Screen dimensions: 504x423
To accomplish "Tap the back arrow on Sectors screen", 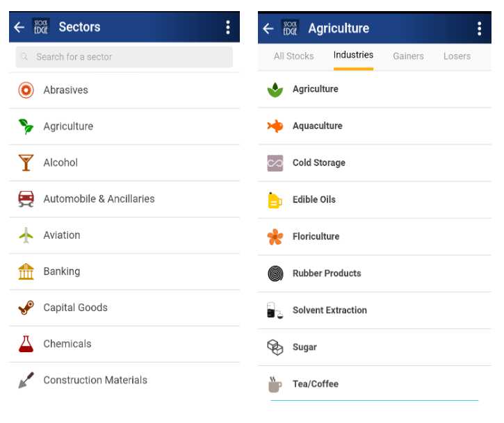I will coord(19,27).
